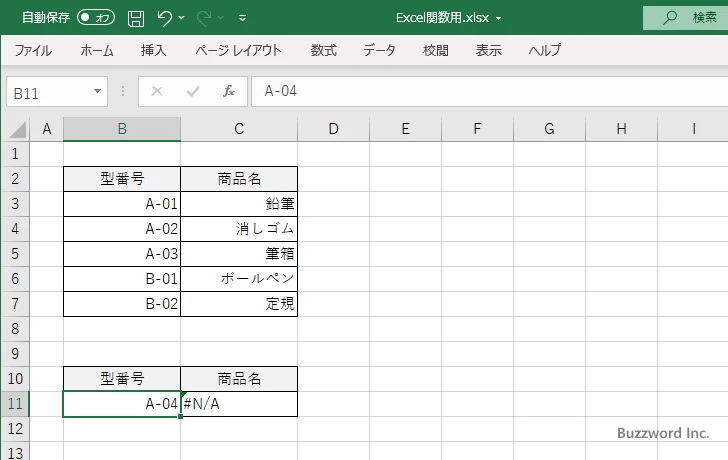Select row 1 header
The height and width of the screenshot is (460, 728).
[x=15, y=154]
